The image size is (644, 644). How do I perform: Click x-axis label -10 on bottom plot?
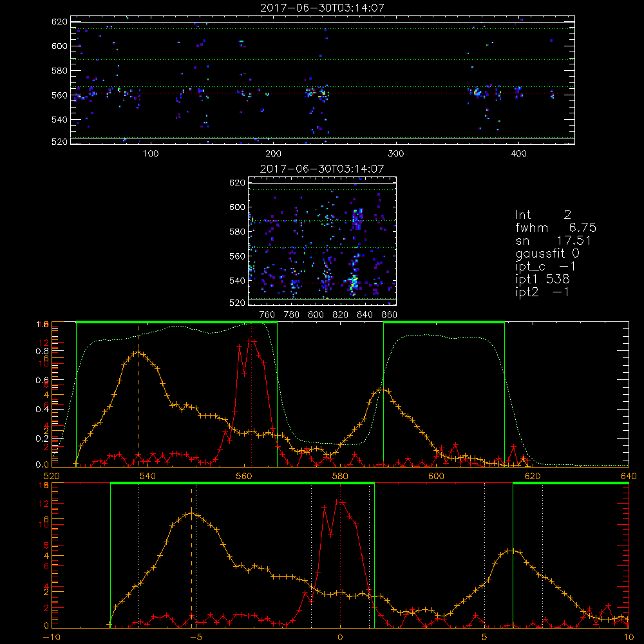point(52,638)
